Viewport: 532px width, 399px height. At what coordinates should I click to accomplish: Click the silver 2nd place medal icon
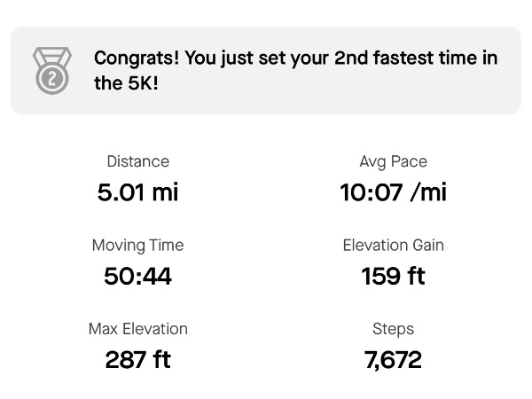(x=52, y=70)
